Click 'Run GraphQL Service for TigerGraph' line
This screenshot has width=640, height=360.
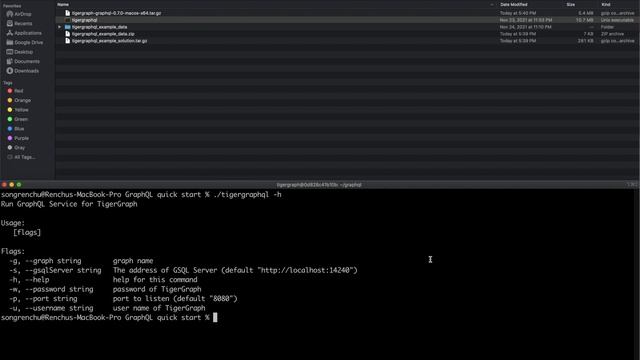pos(69,204)
